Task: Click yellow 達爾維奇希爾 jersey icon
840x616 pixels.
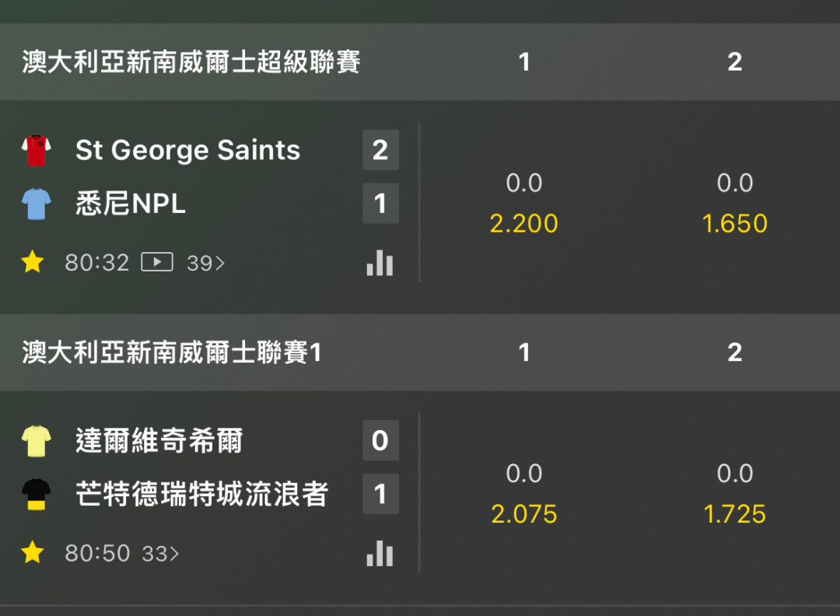Action: (x=36, y=441)
